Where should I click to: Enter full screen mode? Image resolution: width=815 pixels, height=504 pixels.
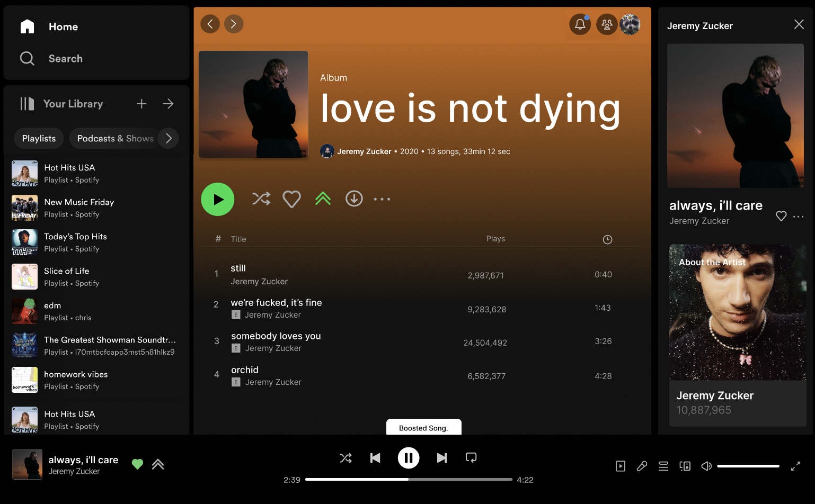(795, 466)
